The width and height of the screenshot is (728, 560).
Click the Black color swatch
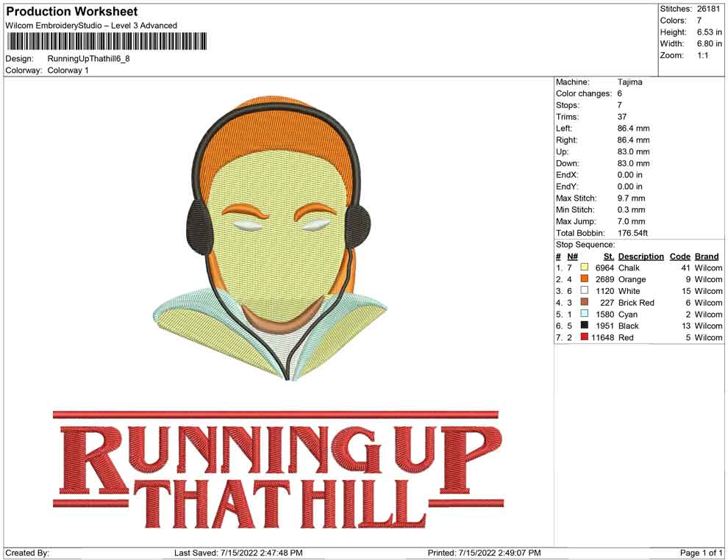[x=585, y=326]
